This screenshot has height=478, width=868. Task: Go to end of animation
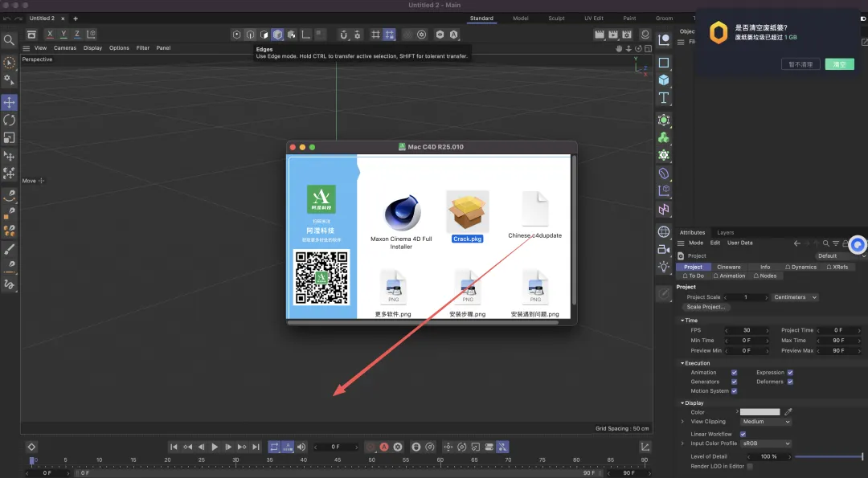[256, 447]
